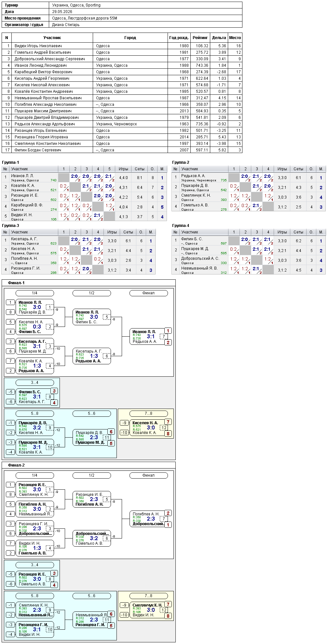Select Ризанцев Игорь Евгеньевич entry
The image size is (329, 644).
pos(41,131)
